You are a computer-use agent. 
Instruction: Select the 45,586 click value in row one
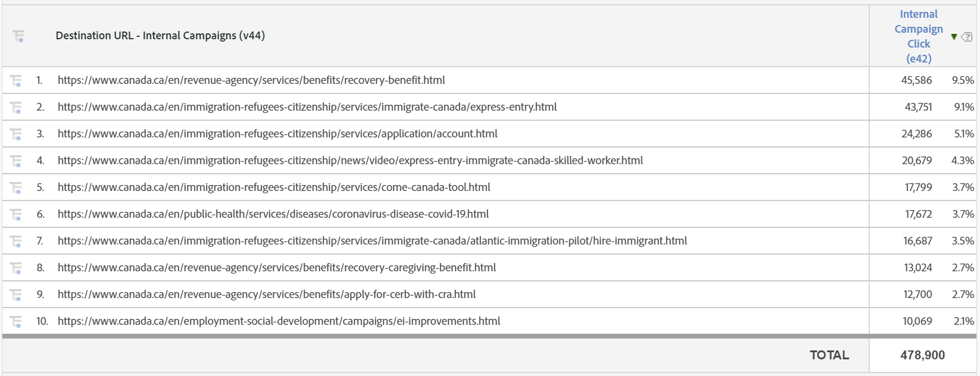point(917,80)
